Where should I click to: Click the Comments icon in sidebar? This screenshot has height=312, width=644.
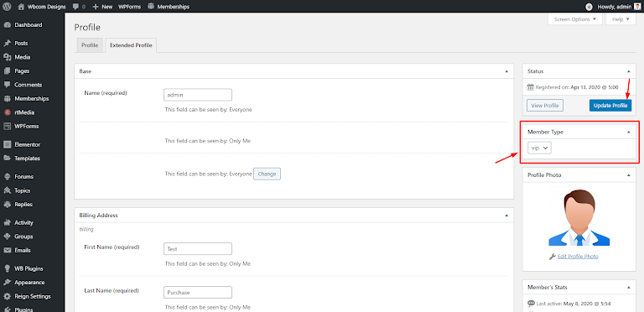pos(7,85)
